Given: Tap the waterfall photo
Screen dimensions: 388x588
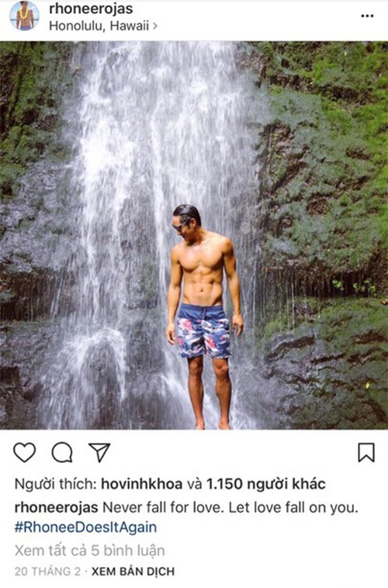Looking at the screenshot, I should pyautogui.click(x=194, y=235).
